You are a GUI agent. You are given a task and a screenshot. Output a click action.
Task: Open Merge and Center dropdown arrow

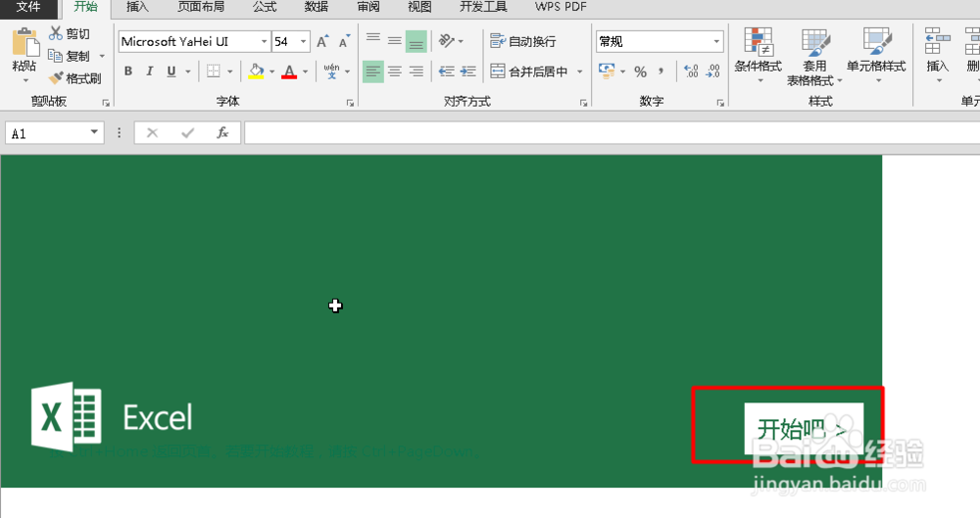(x=580, y=71)
